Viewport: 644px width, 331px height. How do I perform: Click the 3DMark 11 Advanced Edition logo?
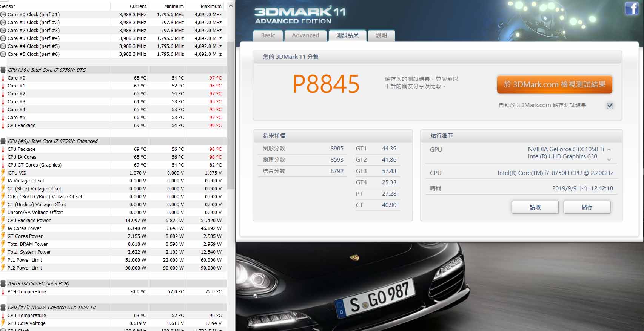pyautogui.click(x=300, y=15)
